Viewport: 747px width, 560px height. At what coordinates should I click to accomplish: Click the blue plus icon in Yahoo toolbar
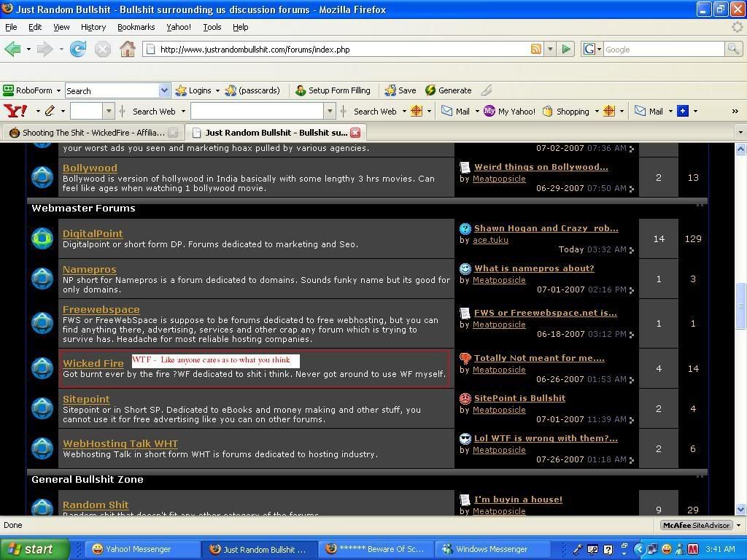pos(683,111)
